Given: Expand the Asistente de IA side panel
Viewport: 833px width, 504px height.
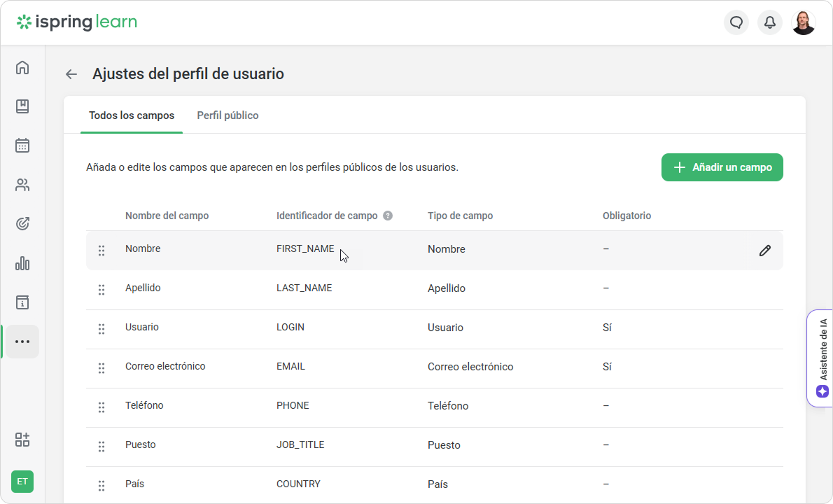Looking at the screenshot, I should (x=822, y=358).
